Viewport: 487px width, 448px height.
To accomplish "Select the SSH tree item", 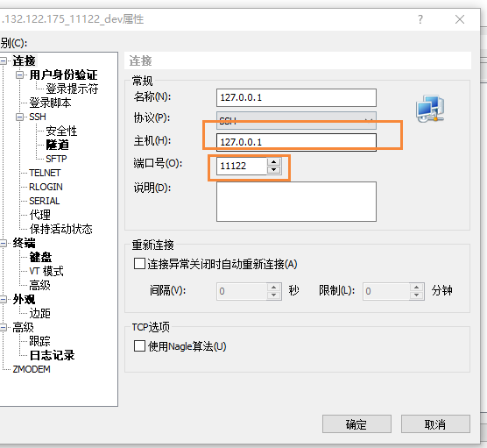I will (38, 117).
